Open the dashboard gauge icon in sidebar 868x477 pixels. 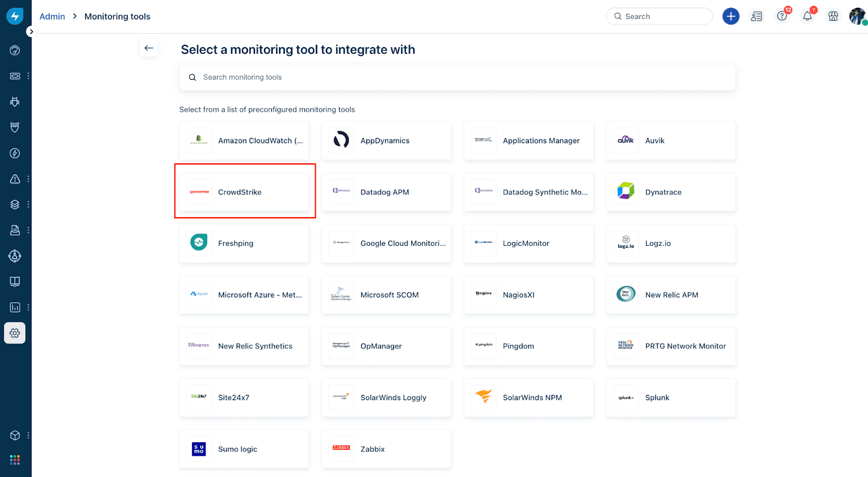[x=15, y=50]
